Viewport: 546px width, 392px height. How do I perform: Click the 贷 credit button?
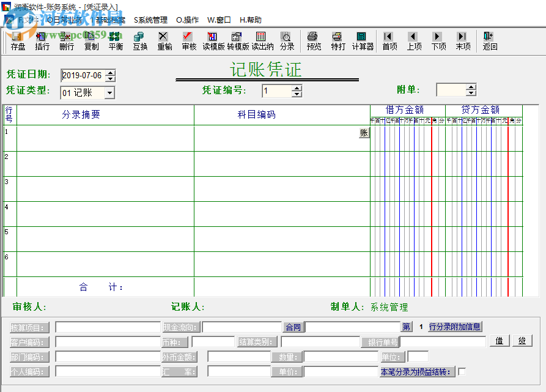pyautogui.click(x=522, y=341)
